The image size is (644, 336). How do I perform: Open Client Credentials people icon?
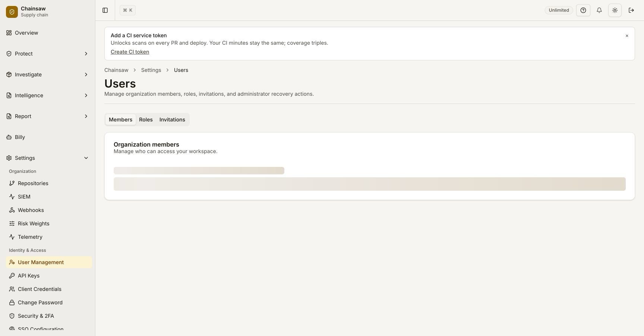click(12, 289)
